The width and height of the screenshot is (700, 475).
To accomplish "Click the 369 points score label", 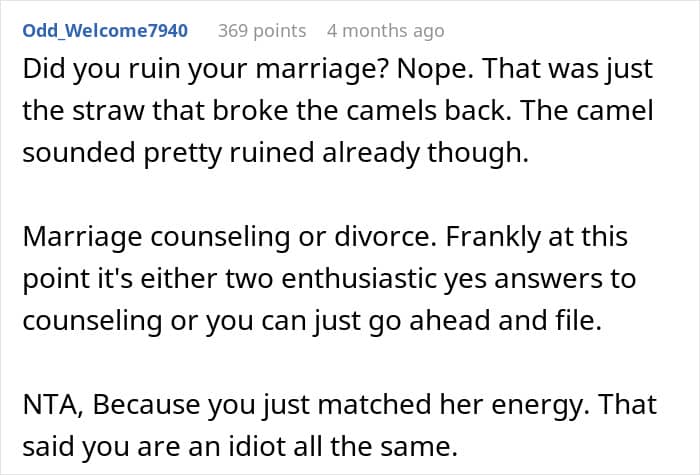I will [x=262, y=31].
